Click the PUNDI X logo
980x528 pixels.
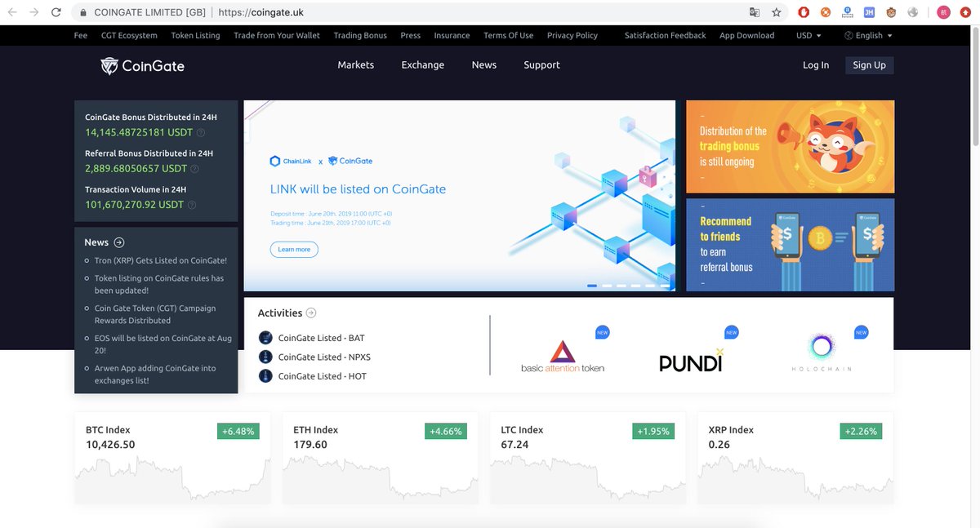click(692, 360)
